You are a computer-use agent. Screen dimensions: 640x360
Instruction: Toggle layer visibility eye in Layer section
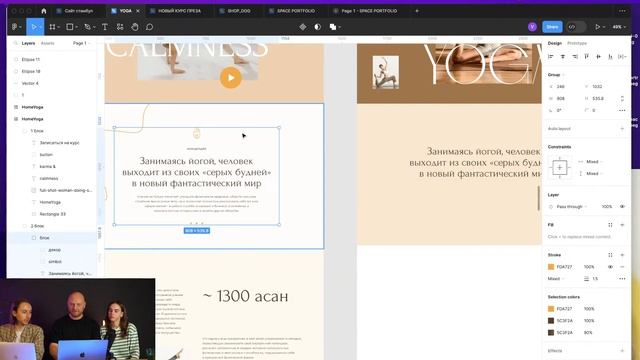[622, 207]
